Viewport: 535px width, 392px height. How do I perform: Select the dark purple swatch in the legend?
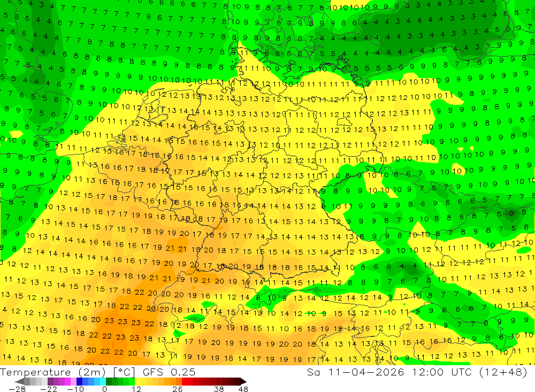[x=50, y=381]
